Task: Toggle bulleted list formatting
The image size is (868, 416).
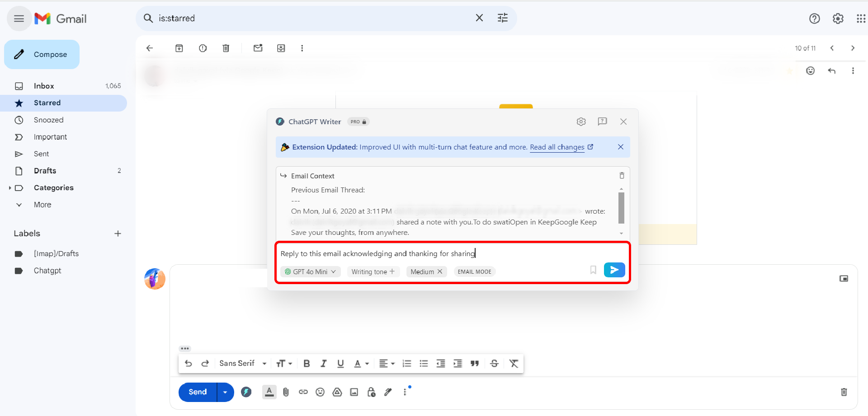Action: click(x=424, y=364)
